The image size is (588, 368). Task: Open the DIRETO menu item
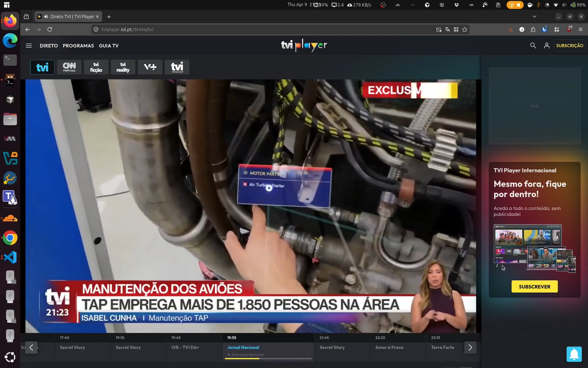pos(49,46)
